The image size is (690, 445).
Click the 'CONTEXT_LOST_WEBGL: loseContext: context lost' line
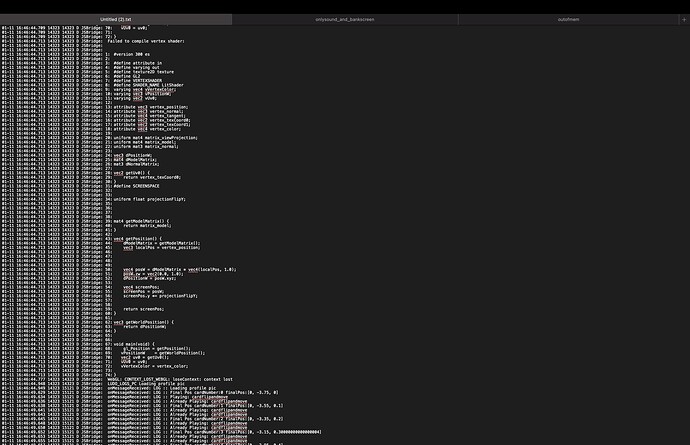[170, 379]
